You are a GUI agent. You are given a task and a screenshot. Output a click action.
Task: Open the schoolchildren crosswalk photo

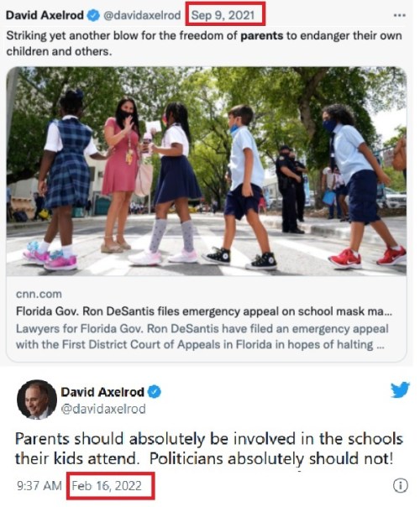pyautogui.click(x=207, y=171)
